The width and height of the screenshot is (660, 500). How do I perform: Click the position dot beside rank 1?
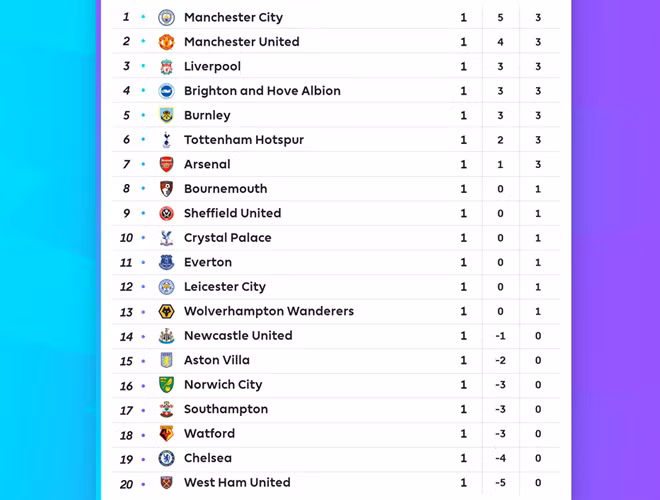[143, 17]
